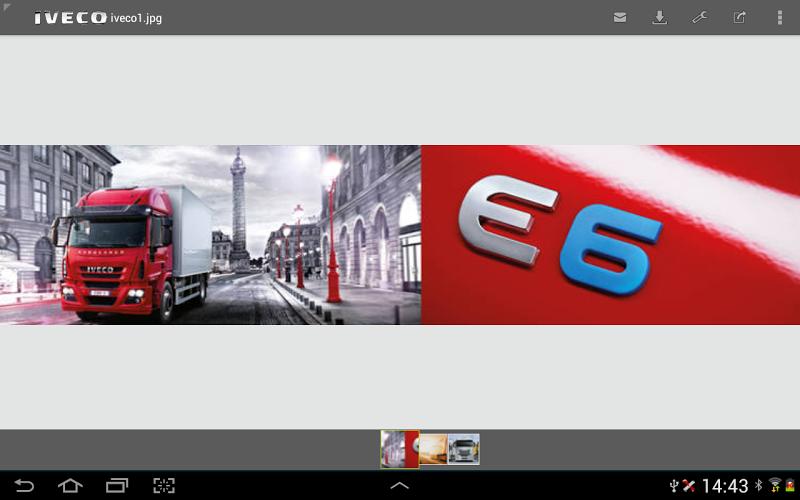The height and width of the screenshot is (500, 800).
Task: Click the iveco1.jpg file name
Action: 136,18
